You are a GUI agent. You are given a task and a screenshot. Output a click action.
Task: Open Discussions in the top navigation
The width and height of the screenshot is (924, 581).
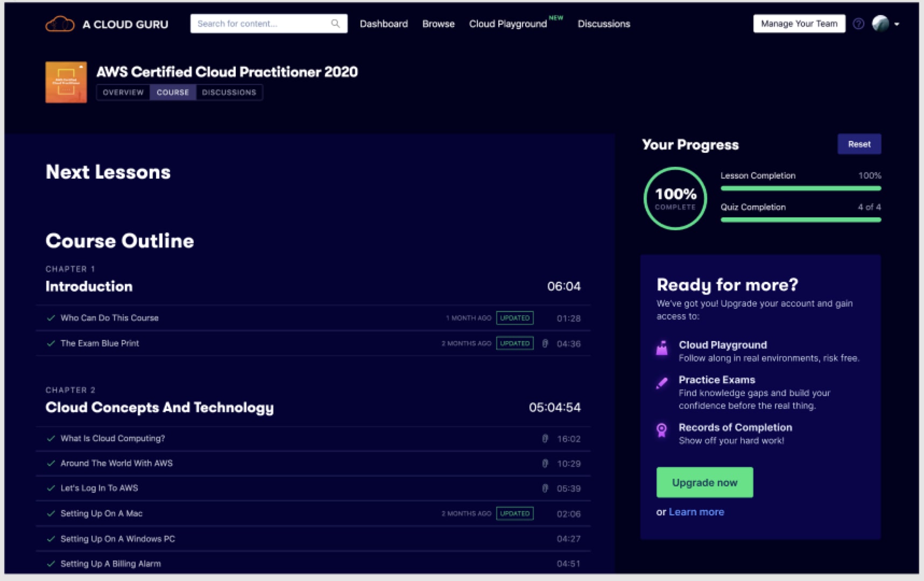[604, 24]
